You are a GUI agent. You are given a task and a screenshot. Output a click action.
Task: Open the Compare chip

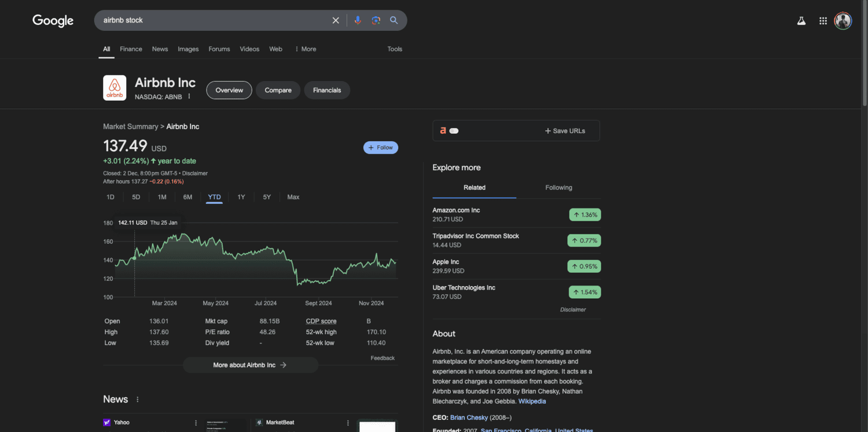coord(278,90)
